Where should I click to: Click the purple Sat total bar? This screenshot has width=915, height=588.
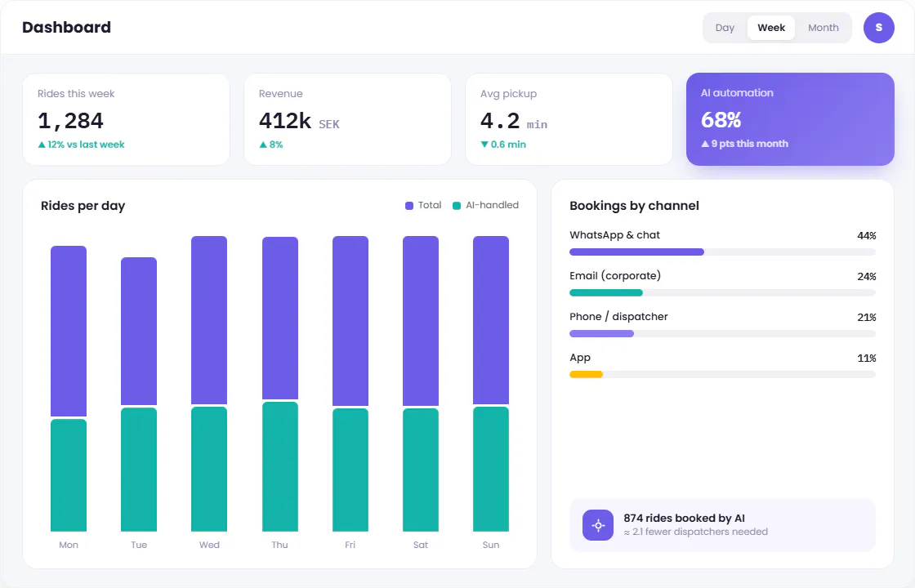click(421, 321)
